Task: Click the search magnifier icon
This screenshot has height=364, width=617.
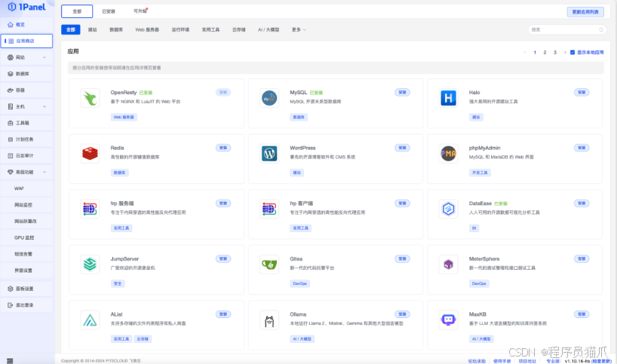Action: (x=601, y=29)
